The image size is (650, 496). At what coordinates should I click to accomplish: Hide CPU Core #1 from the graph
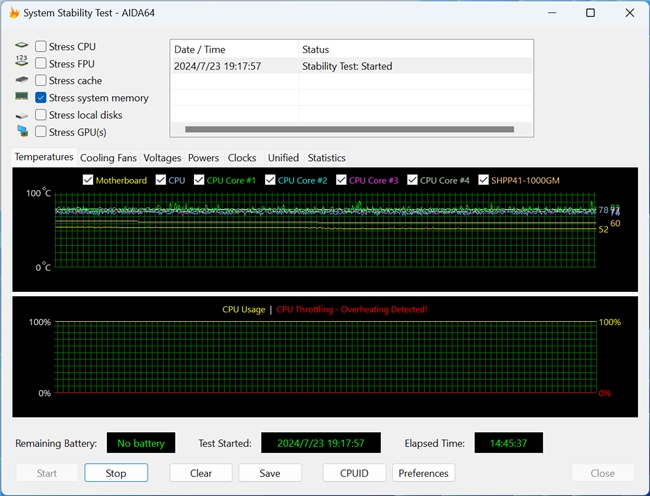pyautogui.click(x=199, y=180)
